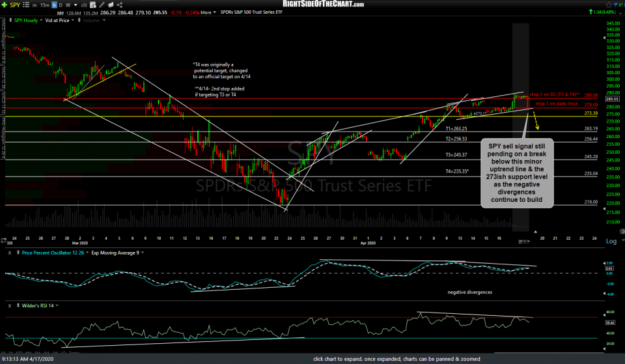Click the T3=245.37 target label
Image resolution: width=625 pixels, height=364 pixels.
click(x=456, y=155)
